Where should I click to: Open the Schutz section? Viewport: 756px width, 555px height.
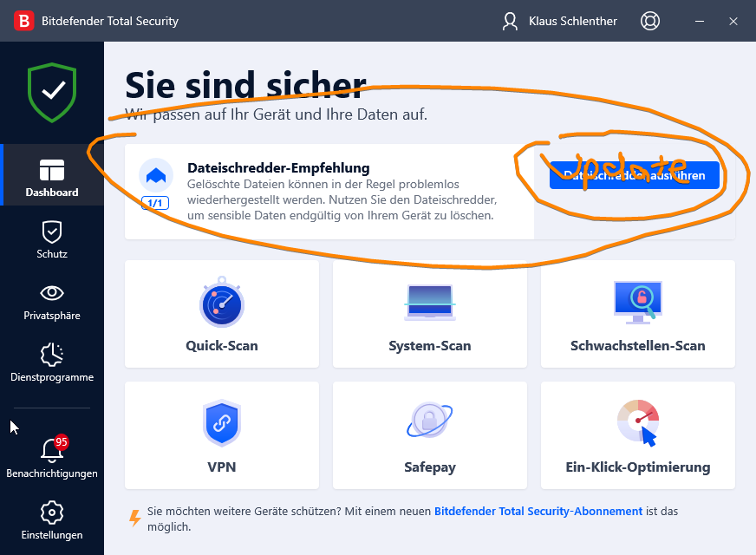52,239
